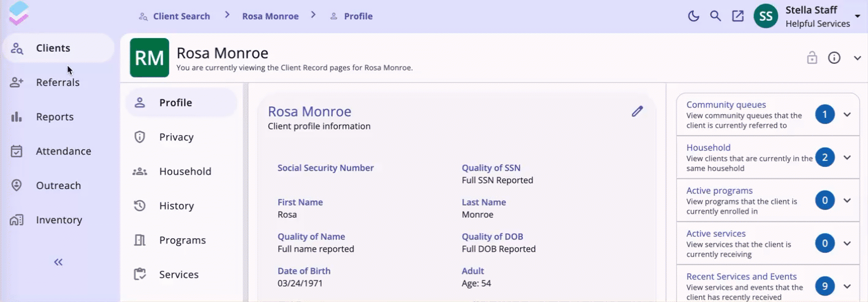The height and width of the screenshot is (302, 868).
Task: Click the RM client avatar
Action: click(150, 58)
